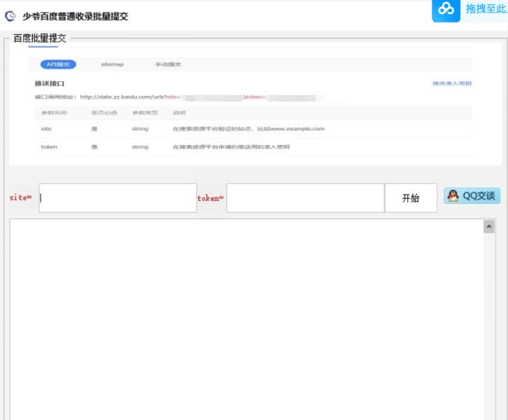Click the 推送接口 heading
Image resolution: width=508 pixels, height=420 pixels.
[x=50, y=83]
